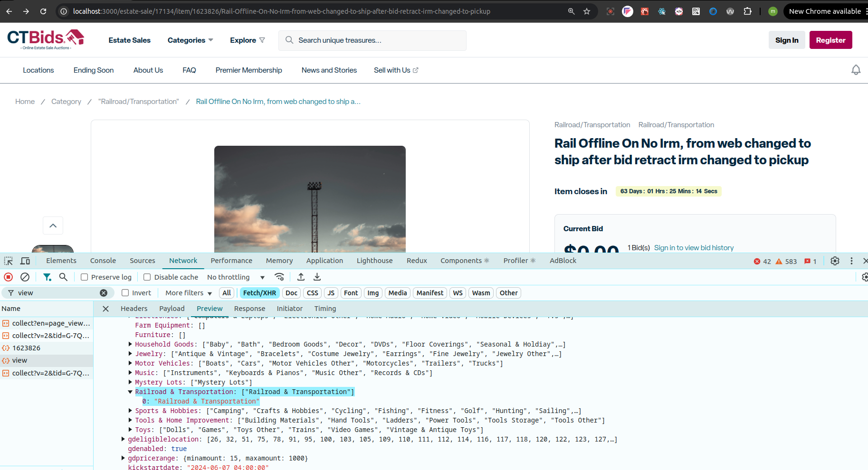Open the DevTools settings gear
Screen dimensions: 868x470
[835, 261]
